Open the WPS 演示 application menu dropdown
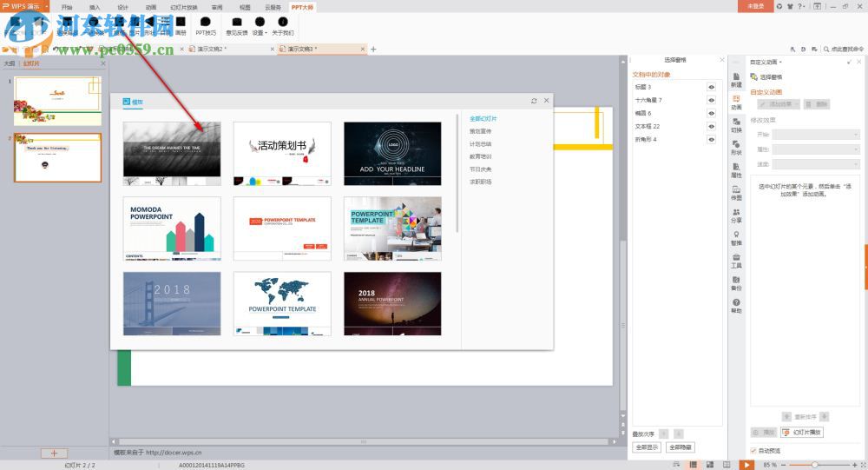Viewport: 868px width, 470px height. coord(47,7)
